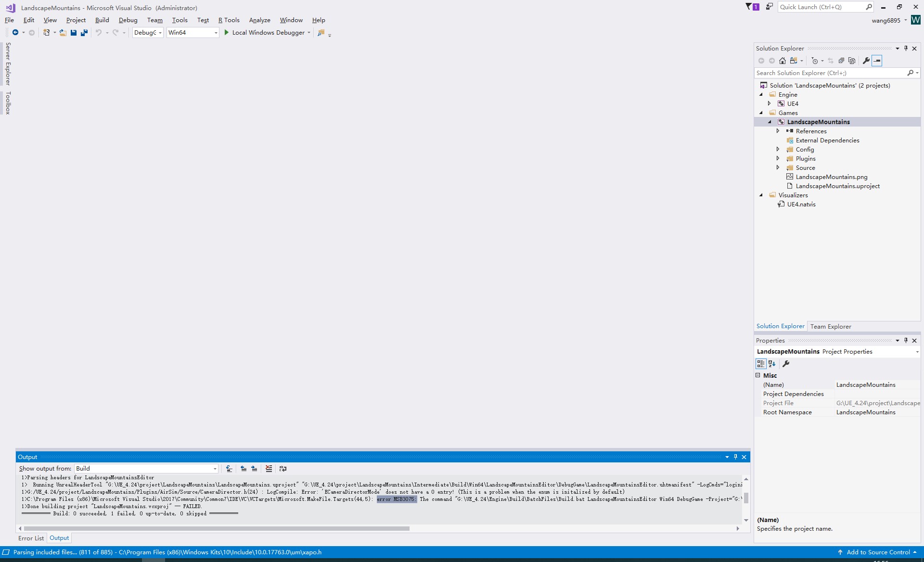
Task: Toggle Pin of the Properties window
Action: click(x=906, y=340)
